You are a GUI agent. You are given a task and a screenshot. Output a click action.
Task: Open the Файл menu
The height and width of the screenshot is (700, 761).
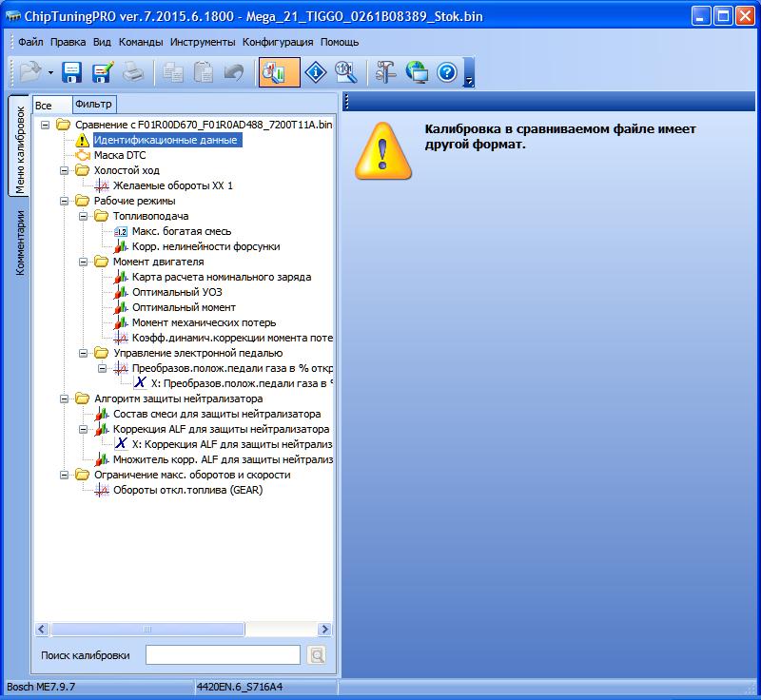30,42
